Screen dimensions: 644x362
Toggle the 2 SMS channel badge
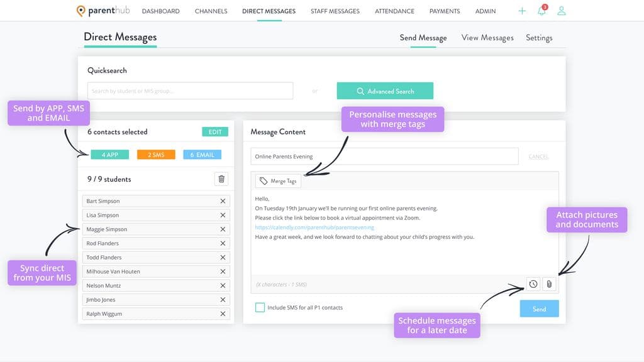(156, 155)
